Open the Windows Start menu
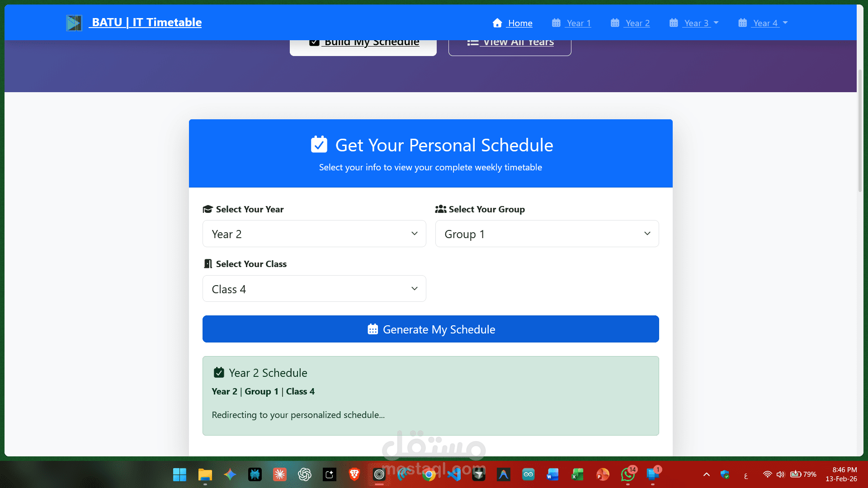Screen dimensions: 868x488 click(179, 474)
